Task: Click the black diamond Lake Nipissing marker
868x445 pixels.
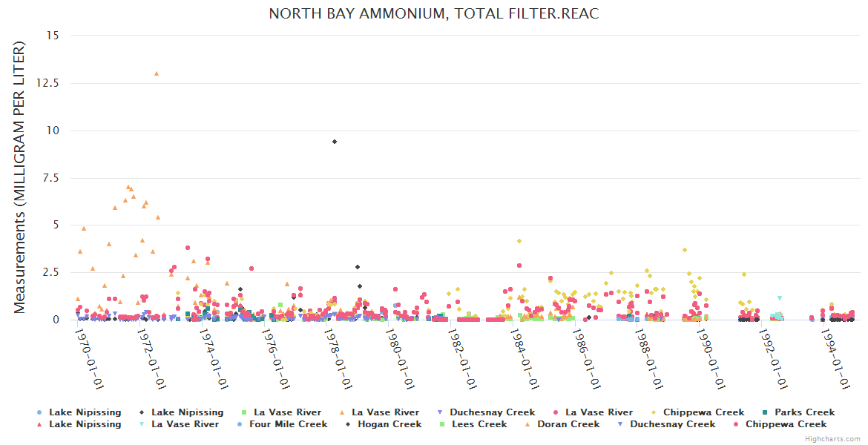Action: pyautogui.click(x=140, y=412)
